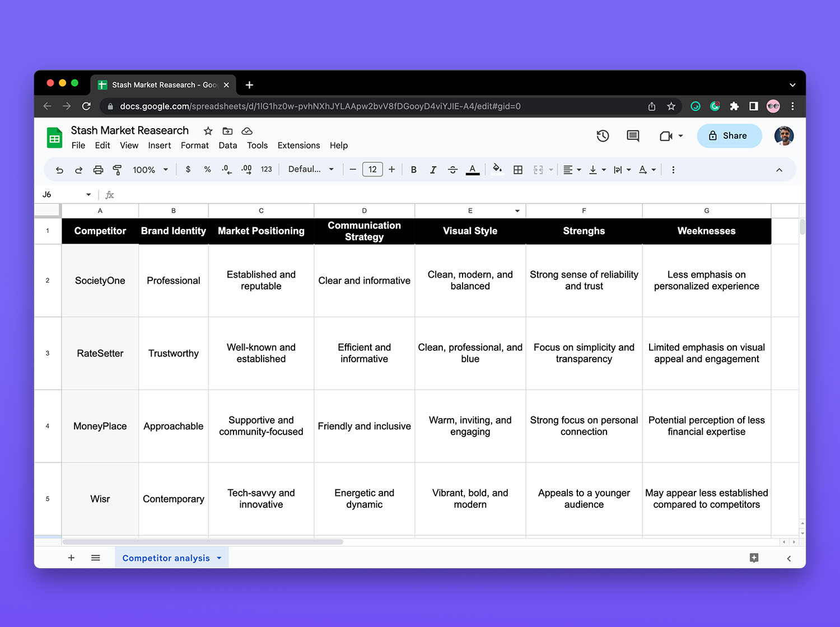Decrease font size with minus button
The width and height of the screenshot is (840, 627).
[353, 169]
